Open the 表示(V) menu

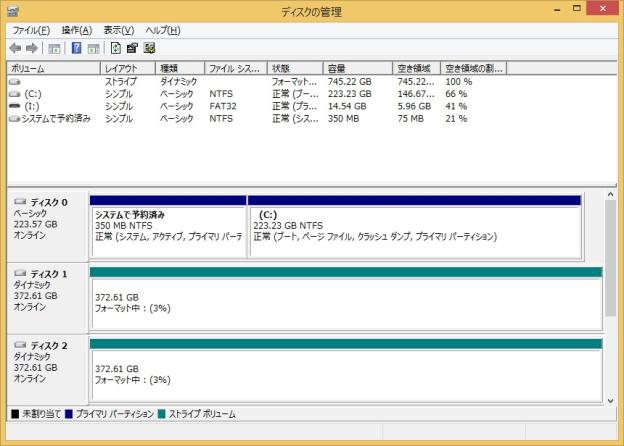pos(119,31)
